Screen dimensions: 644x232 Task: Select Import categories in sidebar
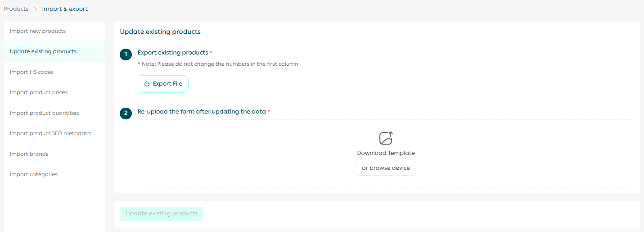click(34, 174)
